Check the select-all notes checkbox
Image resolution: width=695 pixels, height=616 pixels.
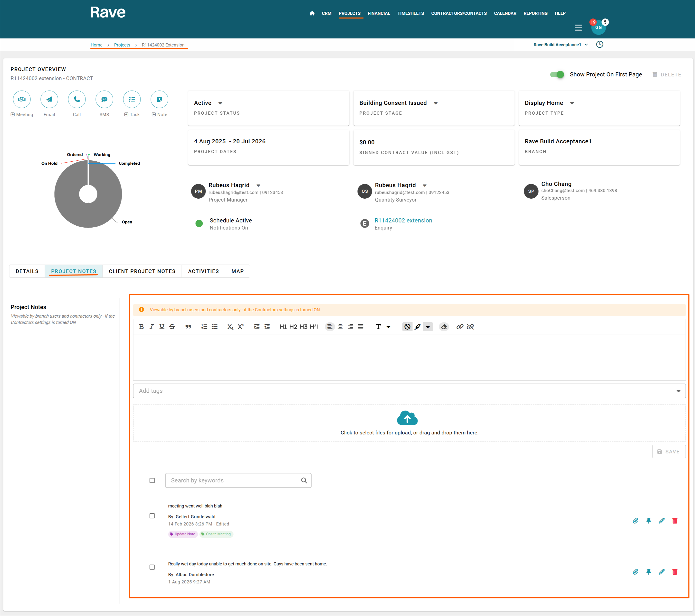click(x=152, y=480)
